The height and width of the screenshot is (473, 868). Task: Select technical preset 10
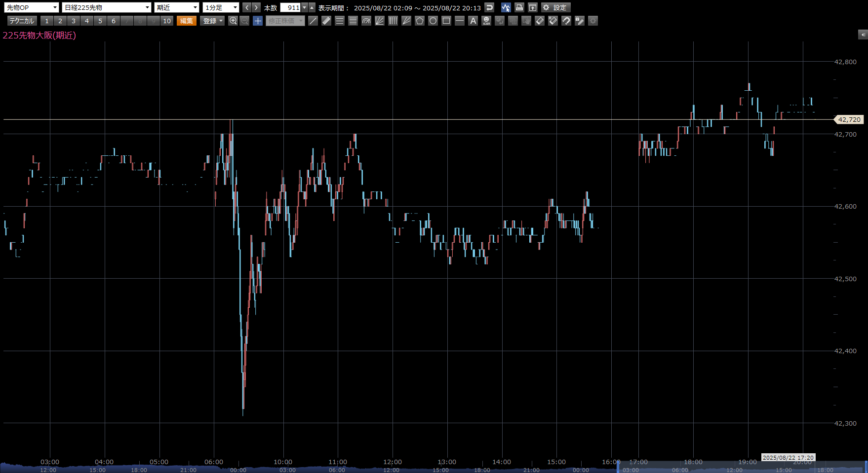click(167, 21)
